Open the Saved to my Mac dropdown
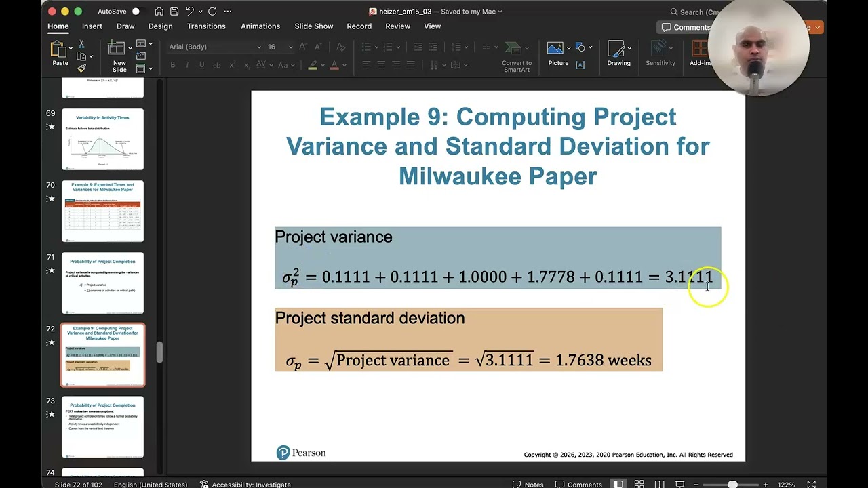868x488 pixels. coord(470,12)
